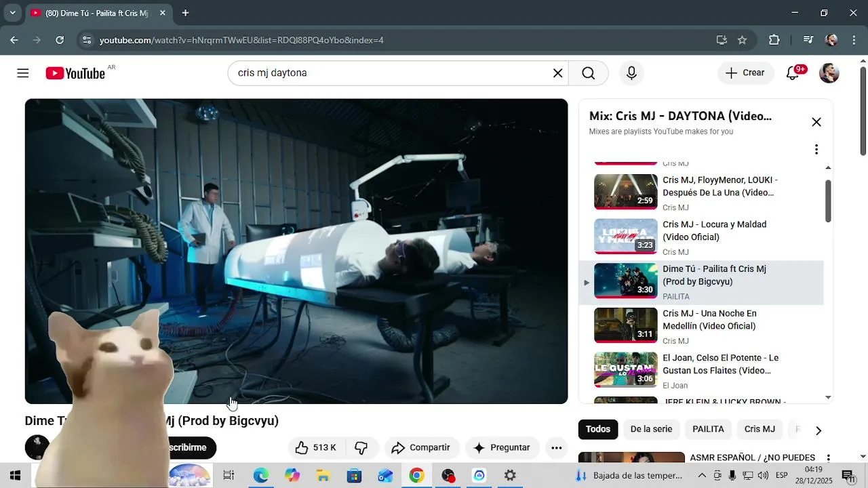Viewport: 868px width, 488px height.
Task: Open the media control toolbar icon
Action: point(808,40)
